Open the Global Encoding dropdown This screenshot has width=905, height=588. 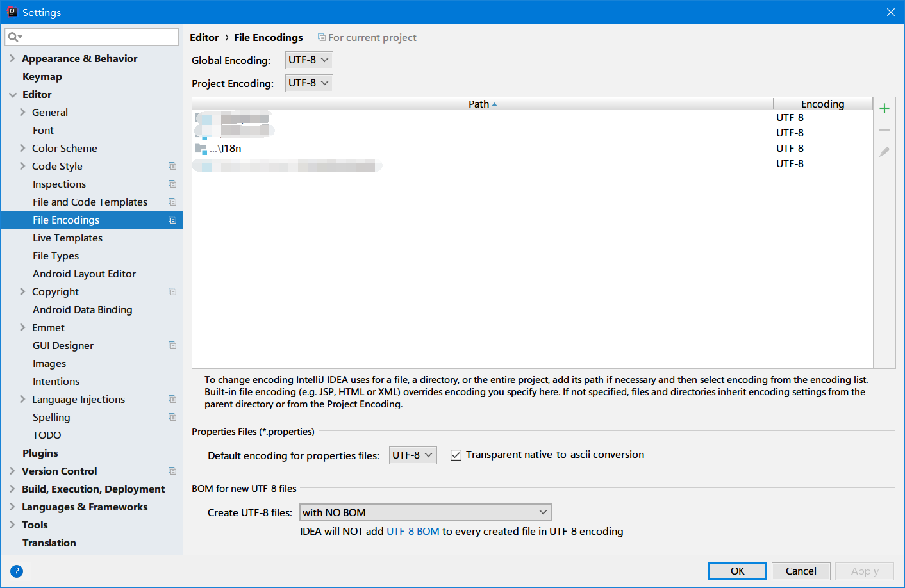point(309,60)
